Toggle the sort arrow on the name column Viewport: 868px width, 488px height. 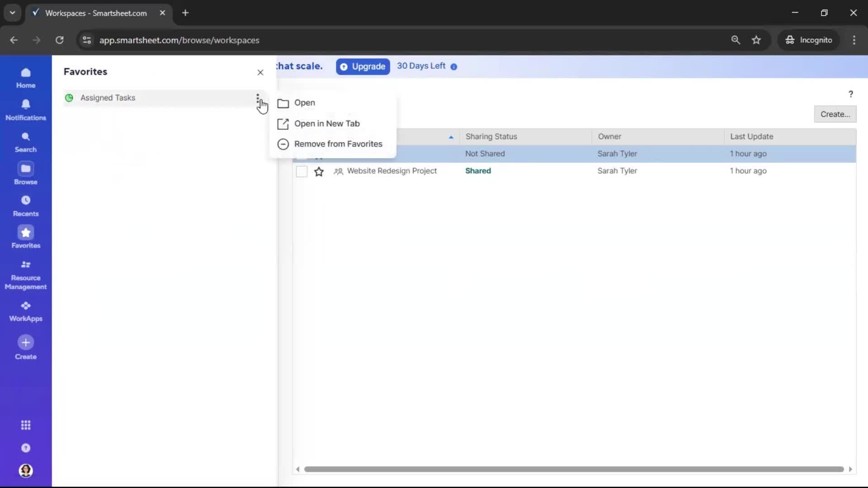click(451, 136)
